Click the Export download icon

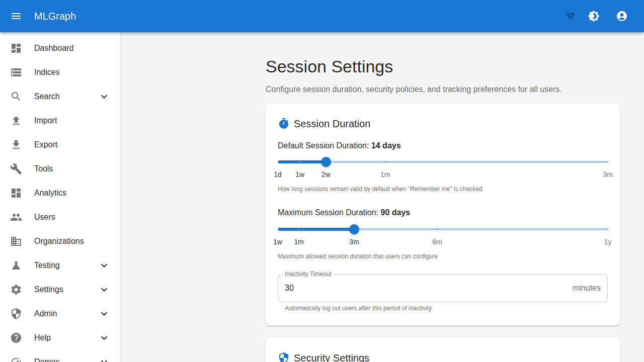click(x=16, y=144)
